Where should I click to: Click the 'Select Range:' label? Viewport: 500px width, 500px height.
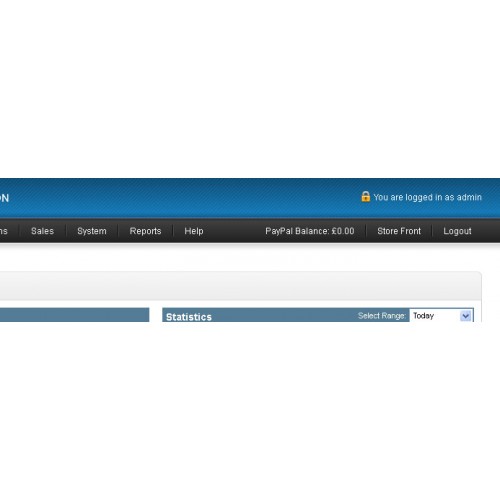(382, 316)
